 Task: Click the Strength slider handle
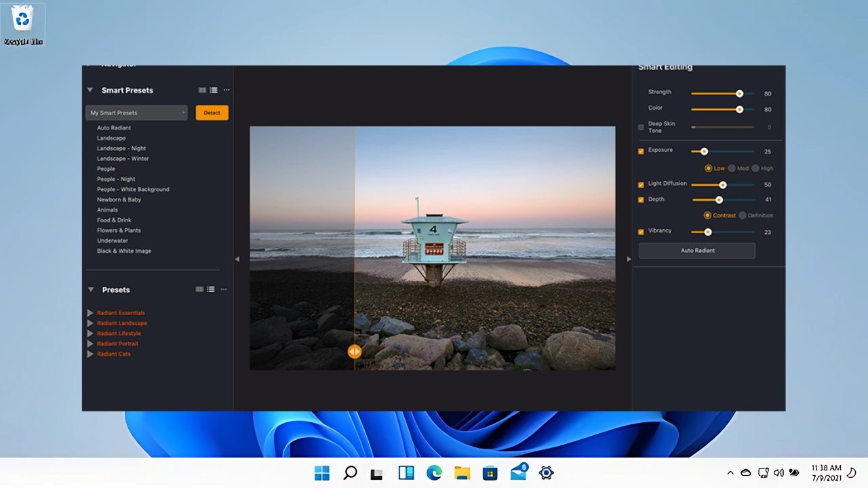click(x=740, y=94)
